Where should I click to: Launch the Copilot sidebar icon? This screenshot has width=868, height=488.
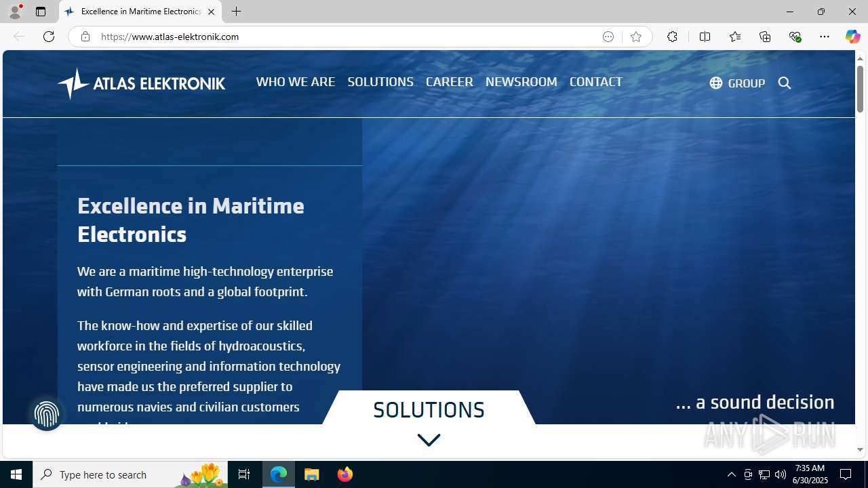coord(852,37)
